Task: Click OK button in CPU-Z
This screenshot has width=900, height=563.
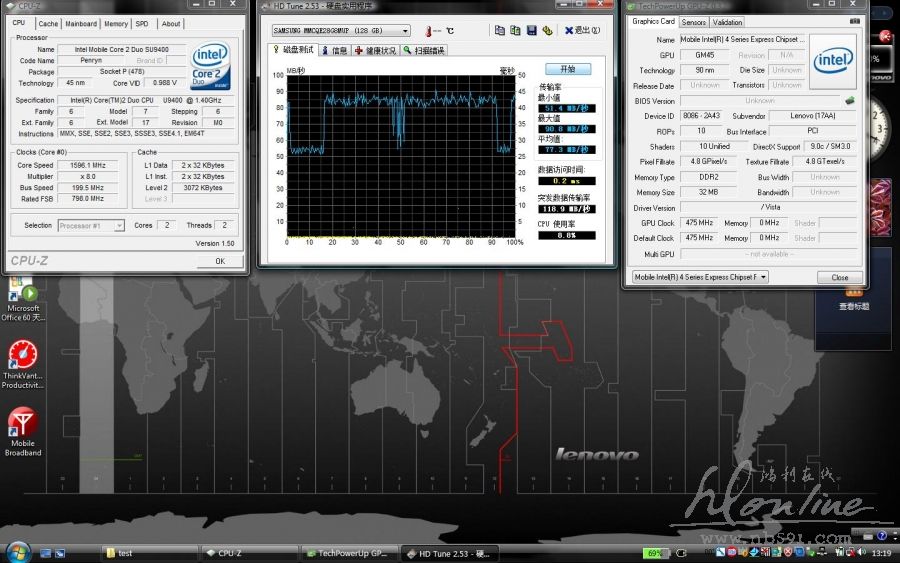Action: coord(220,261)
